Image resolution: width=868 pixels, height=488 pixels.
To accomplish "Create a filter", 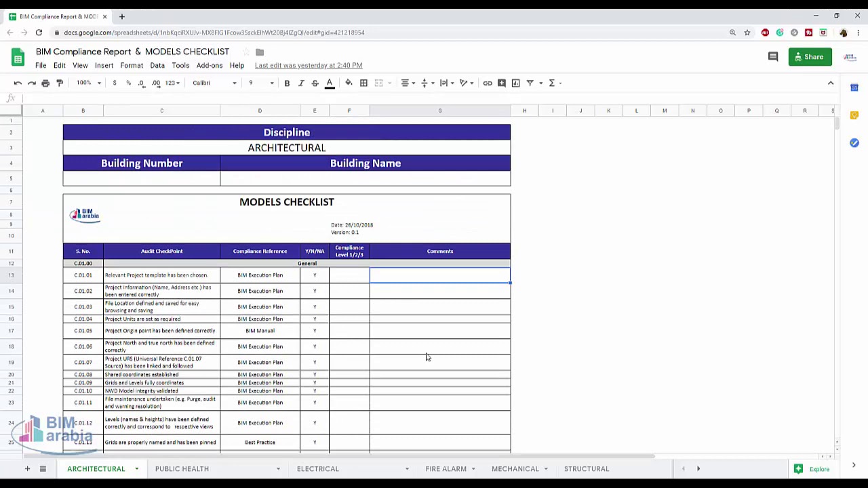I will tap(530, 83).
